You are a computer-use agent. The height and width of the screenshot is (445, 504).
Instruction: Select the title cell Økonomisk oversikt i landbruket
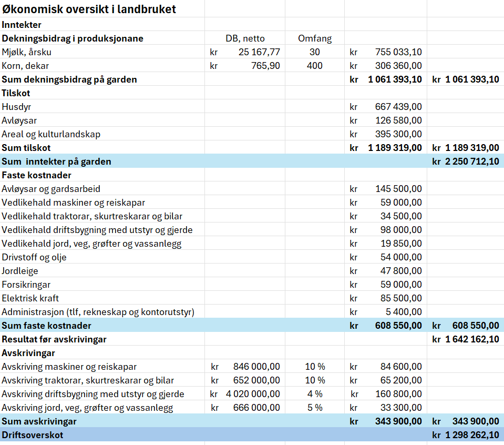(x=89, y=9)
